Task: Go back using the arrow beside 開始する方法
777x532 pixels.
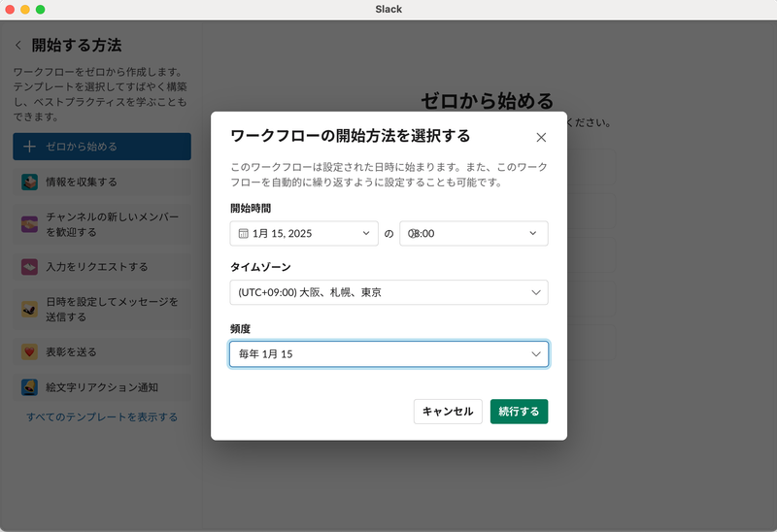Action: 18,45
